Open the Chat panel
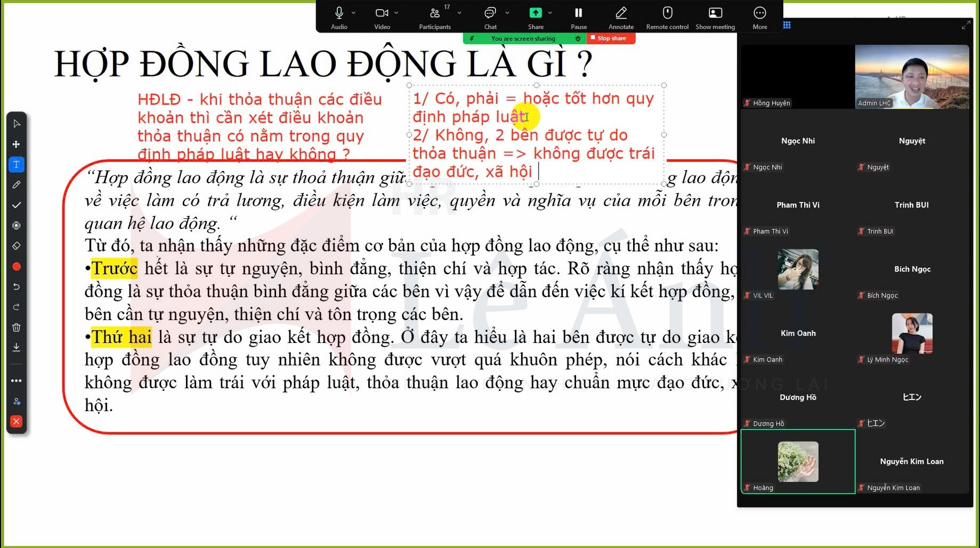The image size is (980, 548). click(490, 13)
